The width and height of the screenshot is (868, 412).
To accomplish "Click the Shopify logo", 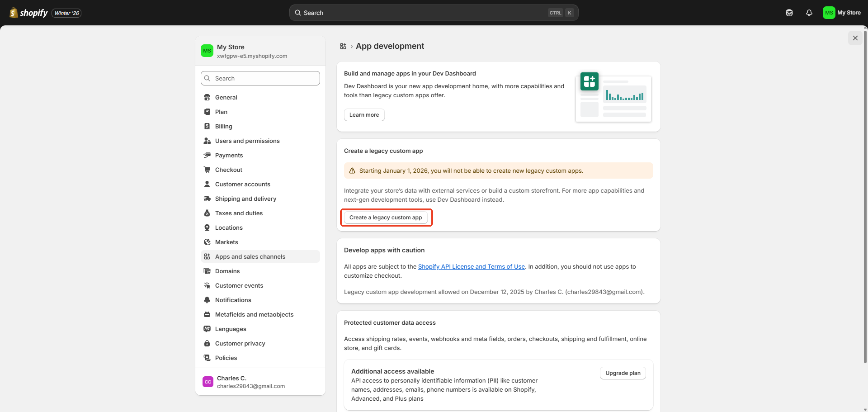I will coord(29,13).
